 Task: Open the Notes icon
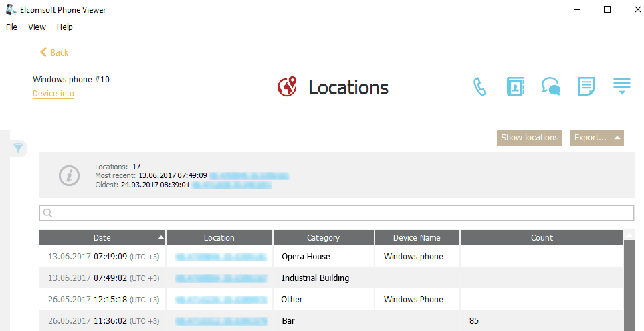pos(586,87)
